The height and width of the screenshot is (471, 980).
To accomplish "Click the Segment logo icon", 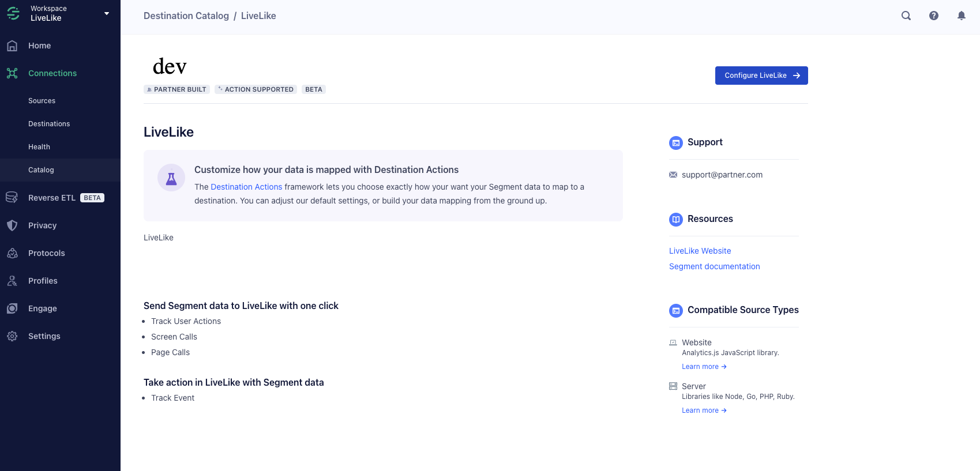I will 13,13.
